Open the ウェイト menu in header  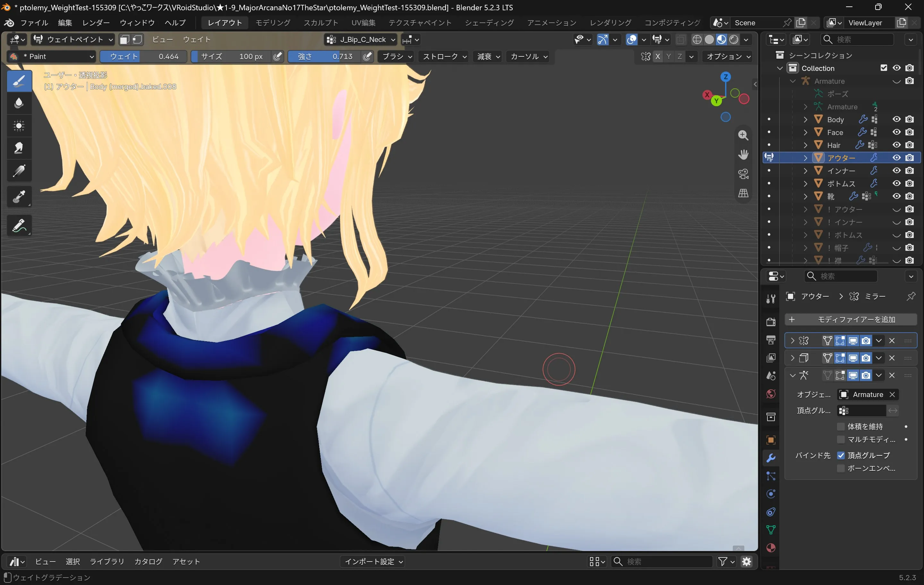tap(196, 39)
